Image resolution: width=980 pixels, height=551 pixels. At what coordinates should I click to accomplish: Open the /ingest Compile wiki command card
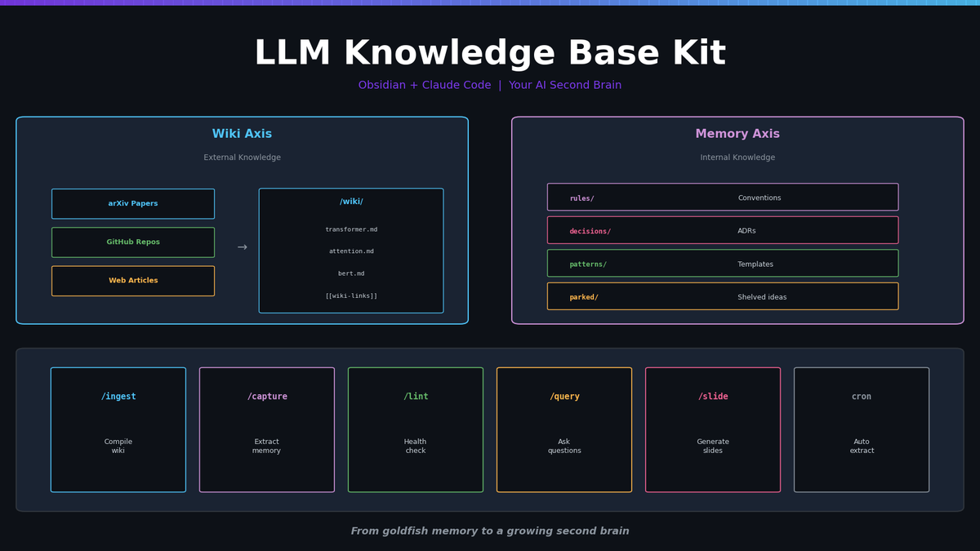(118, 429)
